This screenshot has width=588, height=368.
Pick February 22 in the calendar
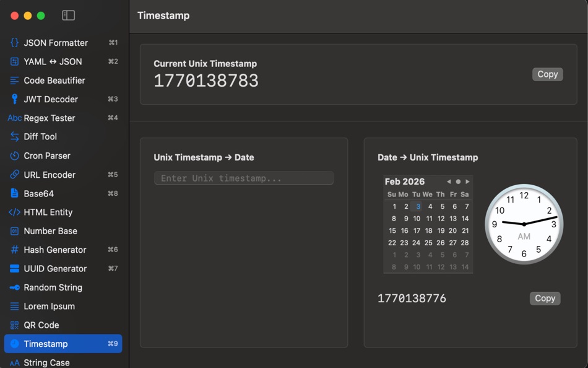(x=392, y=243)
